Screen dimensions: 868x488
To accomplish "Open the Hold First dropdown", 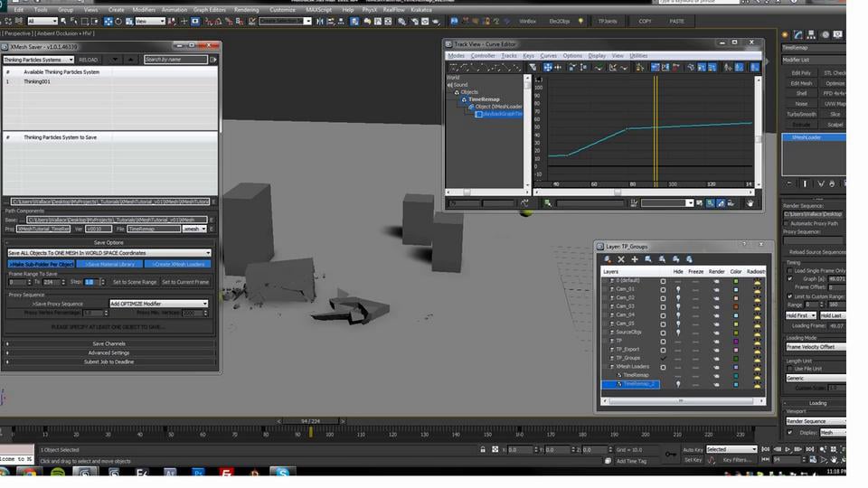I will (x=801, y=315).
